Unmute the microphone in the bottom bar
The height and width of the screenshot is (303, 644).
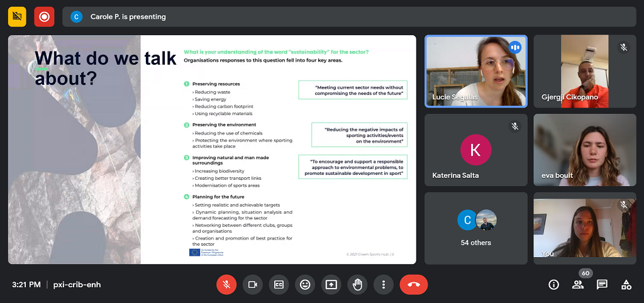tap(226, 285)
